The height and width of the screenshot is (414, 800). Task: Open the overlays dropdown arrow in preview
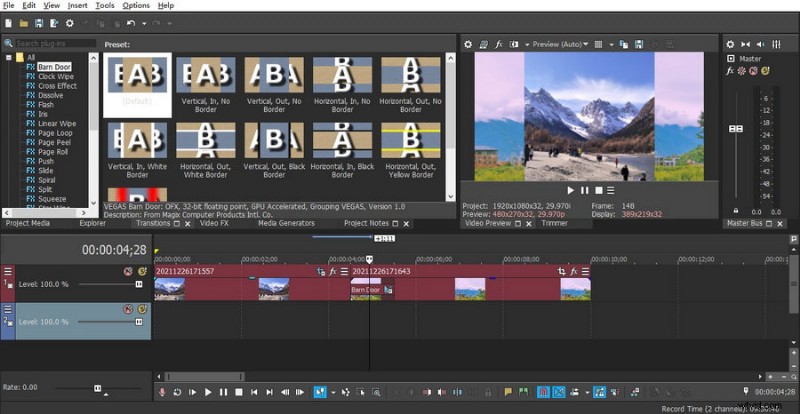[x=611, y=45]
